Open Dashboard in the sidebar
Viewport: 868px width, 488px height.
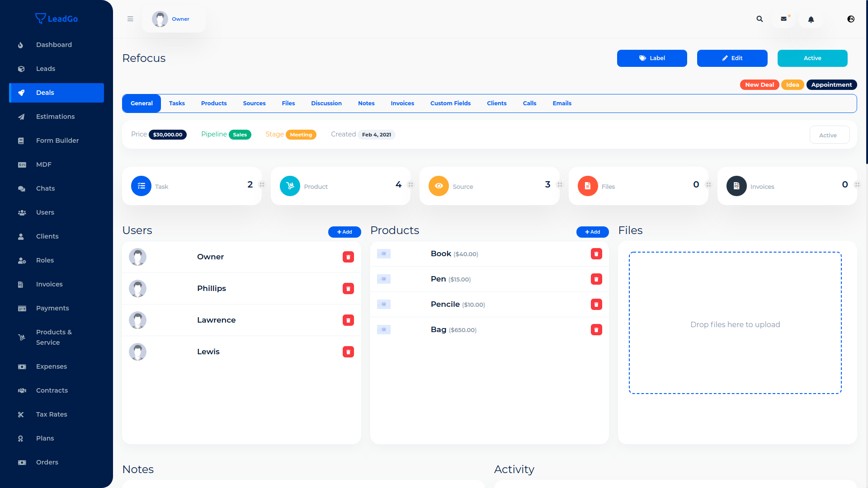click(57, 45)
